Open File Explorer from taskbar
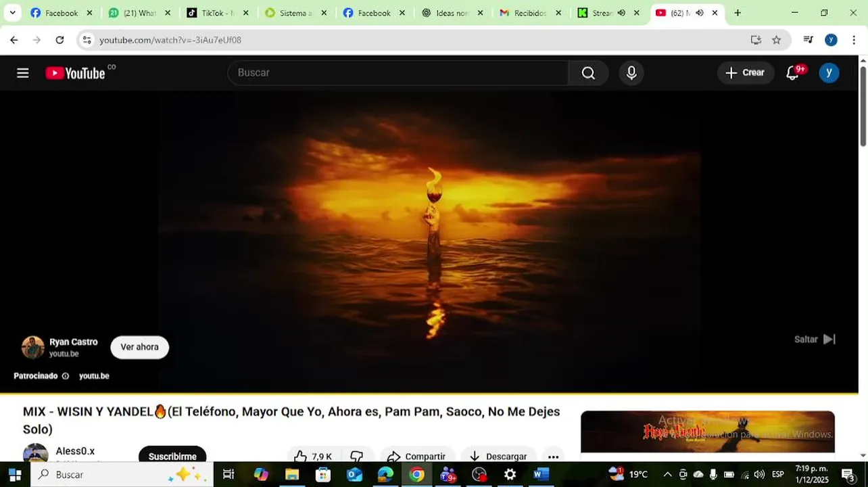The image size is (868, 487). (292, 475)
